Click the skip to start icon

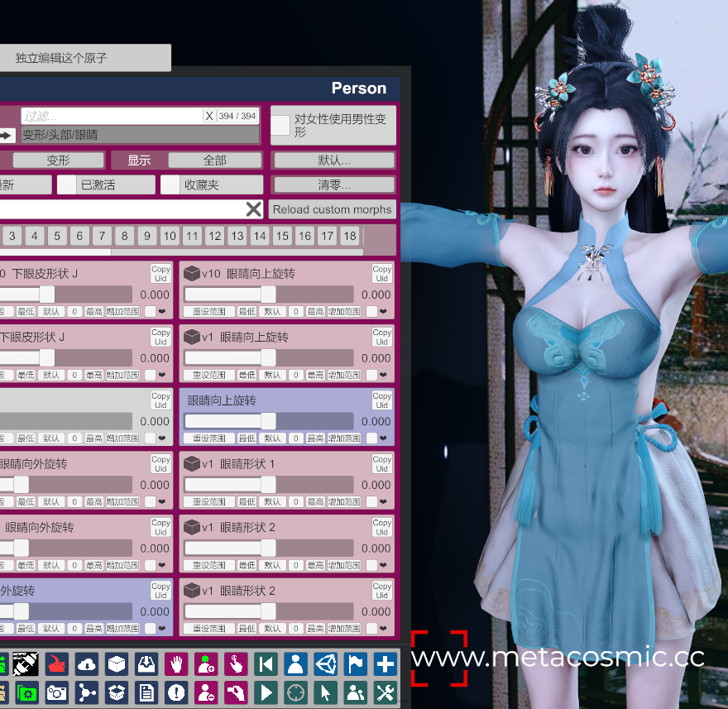point(266,664)
